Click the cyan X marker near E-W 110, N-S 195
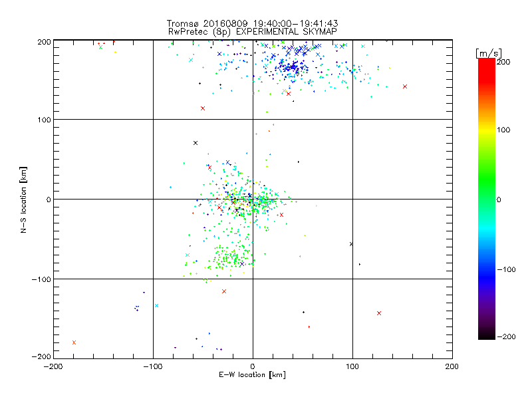This screenshot has width=532, height=399. [363, 47]
